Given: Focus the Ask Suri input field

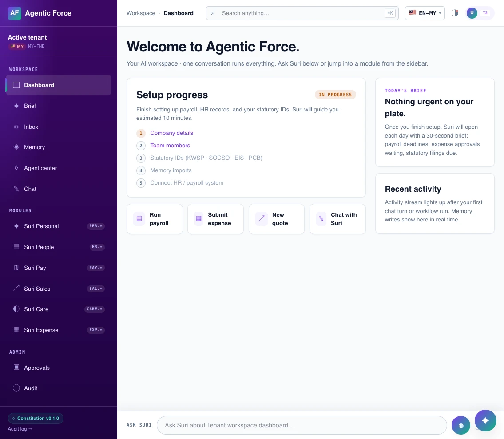Looking at the screenshot, I should click(x=302, y=425).
